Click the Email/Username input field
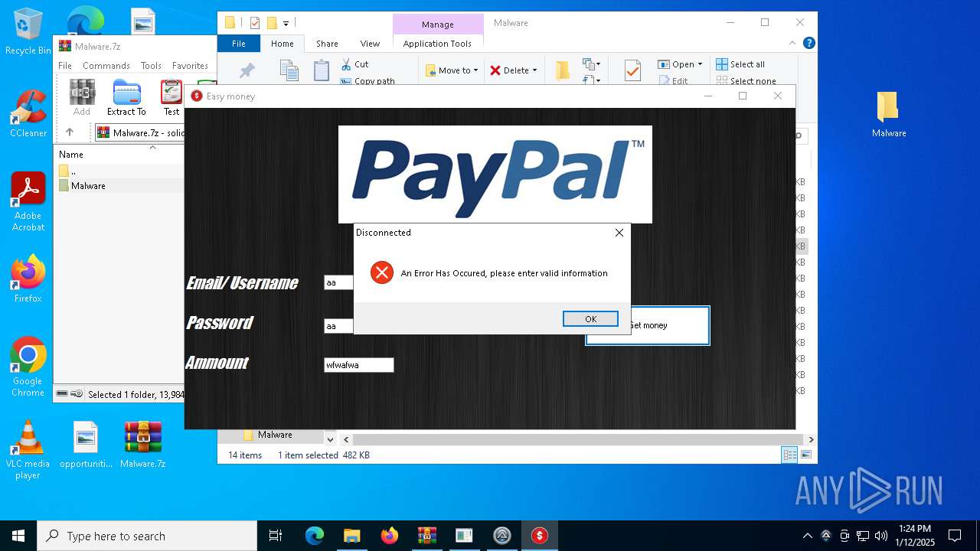980x551 pixels. tap(338, 282)
